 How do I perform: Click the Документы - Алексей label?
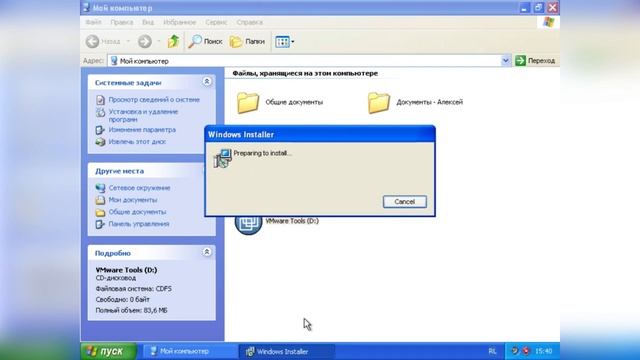(x=429, y=102)
